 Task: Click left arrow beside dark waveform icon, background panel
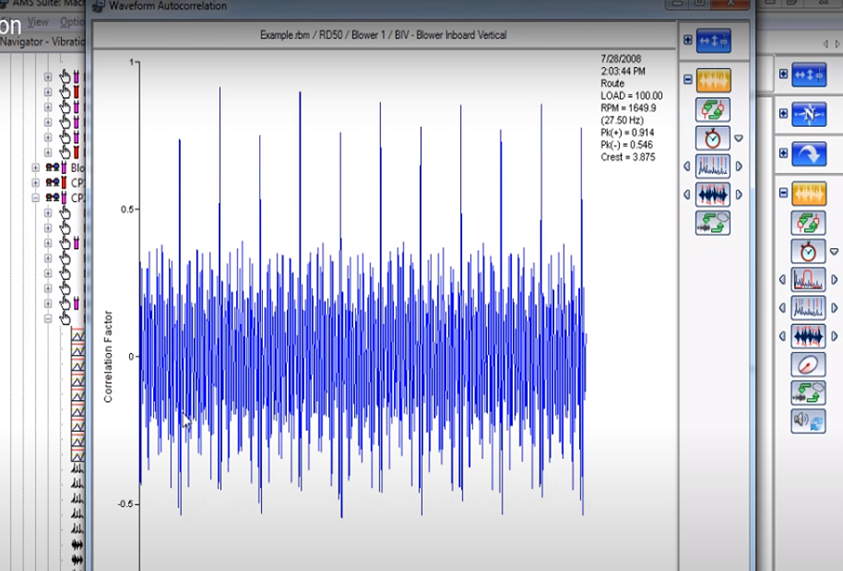782,336
